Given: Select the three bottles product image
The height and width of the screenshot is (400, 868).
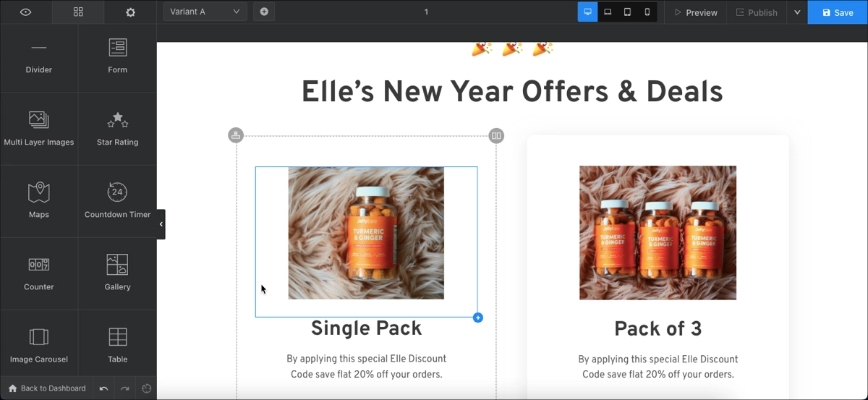Looking at the screenshot, I should (658, 233).
